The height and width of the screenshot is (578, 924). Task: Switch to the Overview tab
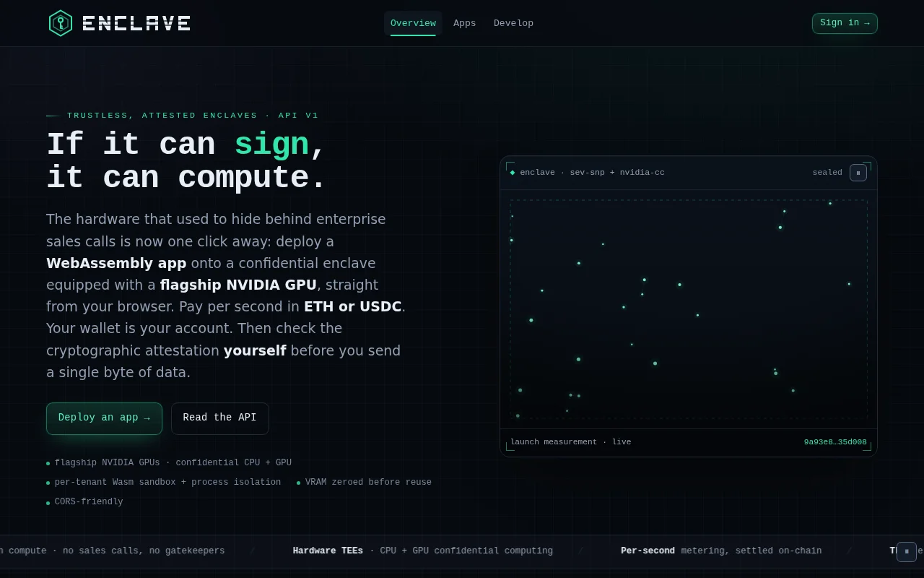coord(413,23)
